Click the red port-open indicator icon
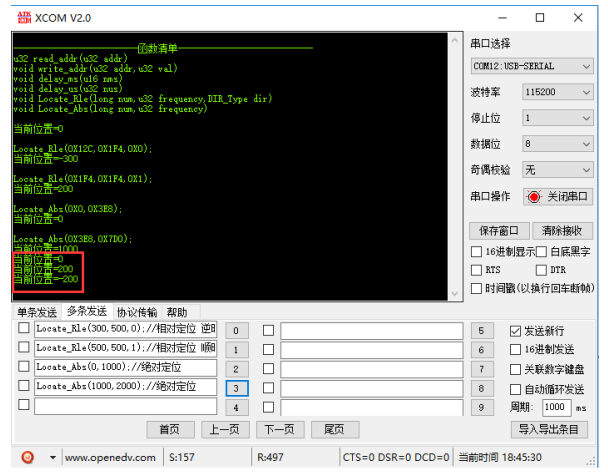This screenshot has width=608, height=475. (534, 197)
